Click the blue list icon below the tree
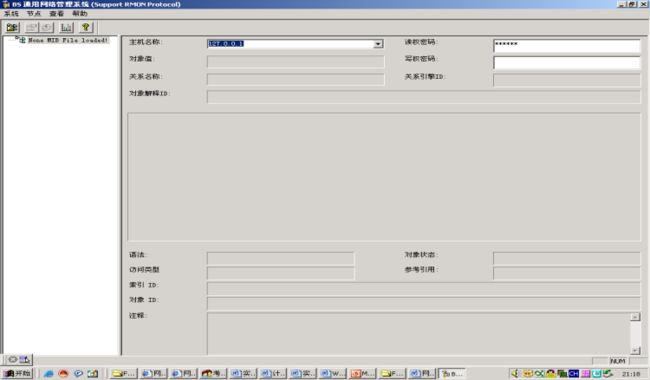 pyautogui.click(x=24, y=359)
